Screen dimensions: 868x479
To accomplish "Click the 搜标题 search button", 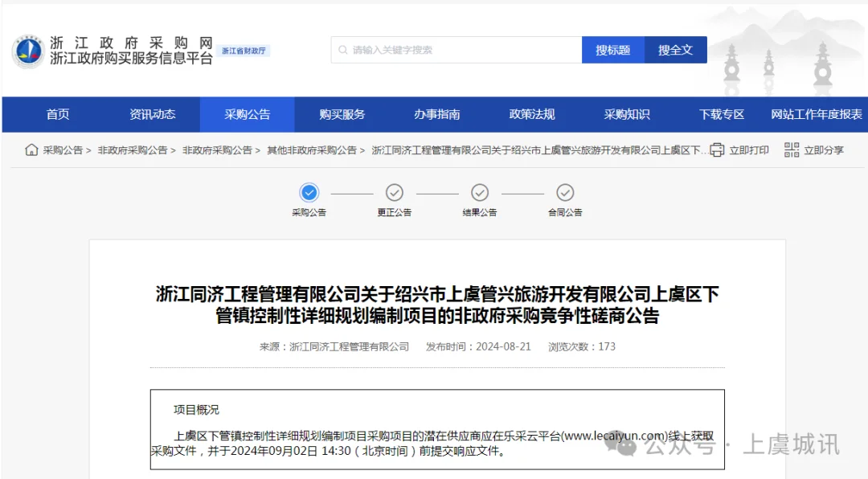I will click(612, 50).
